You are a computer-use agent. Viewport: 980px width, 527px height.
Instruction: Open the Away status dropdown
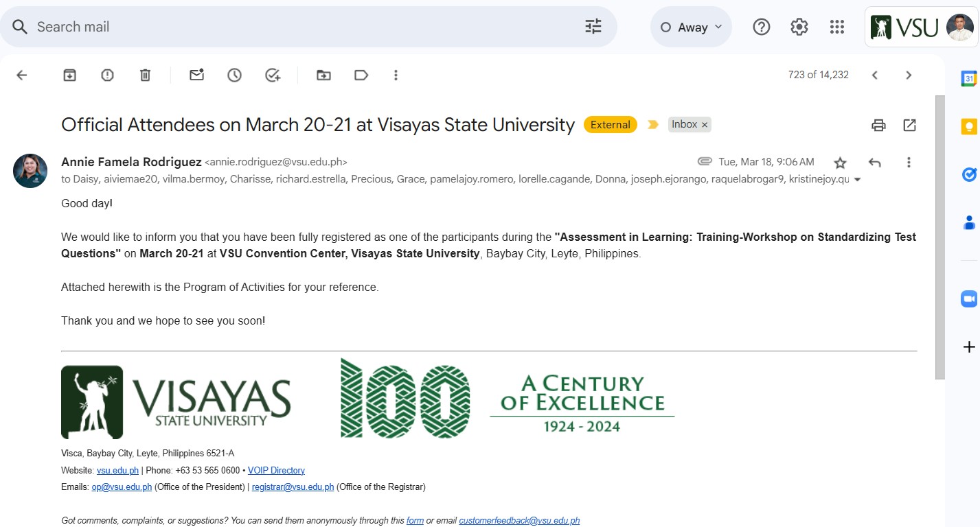[x=691, y=27]
